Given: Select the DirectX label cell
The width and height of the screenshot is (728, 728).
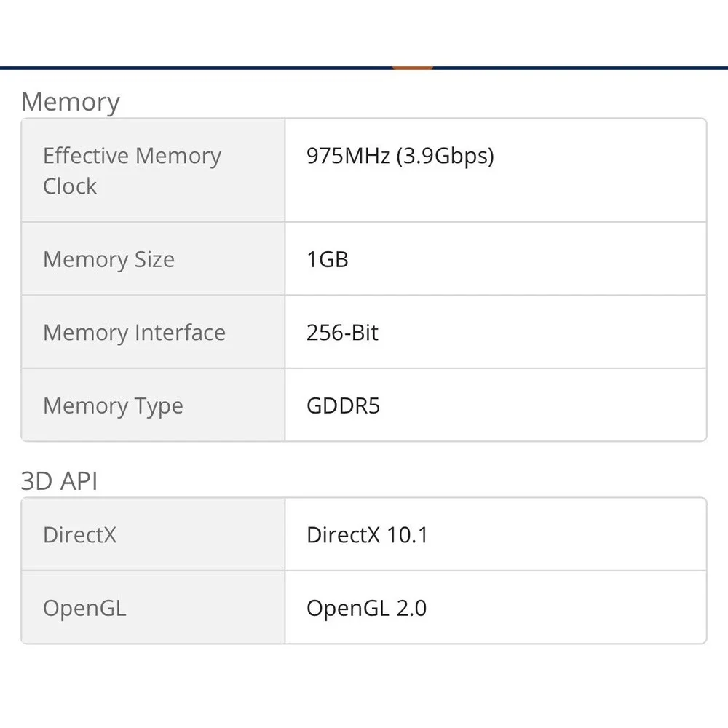Looking at the screenshot, I should 153,534.
